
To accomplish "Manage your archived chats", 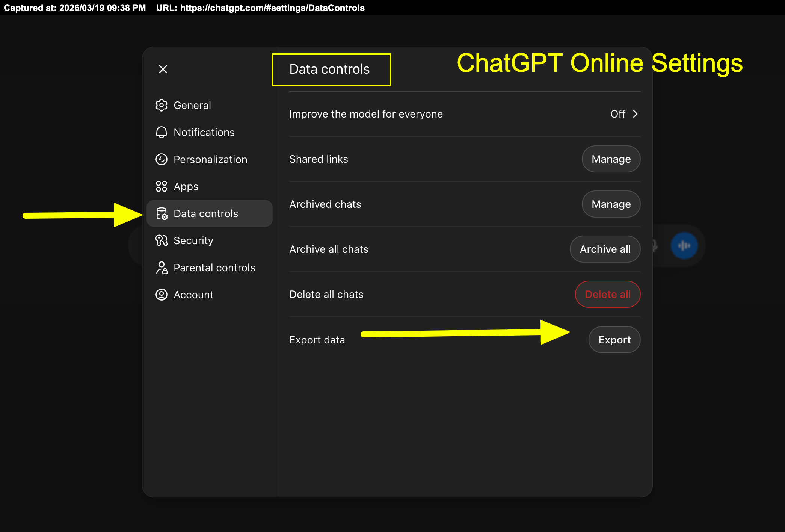I will point(611,204).
